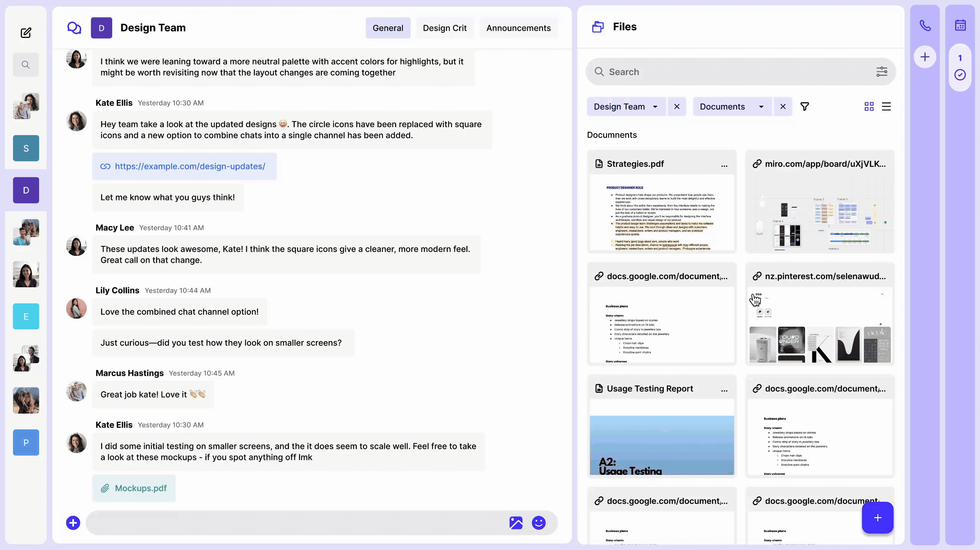Select the 'Let me know what you guys think!' message
Screen dimensions: 980x550
(168, 197)
